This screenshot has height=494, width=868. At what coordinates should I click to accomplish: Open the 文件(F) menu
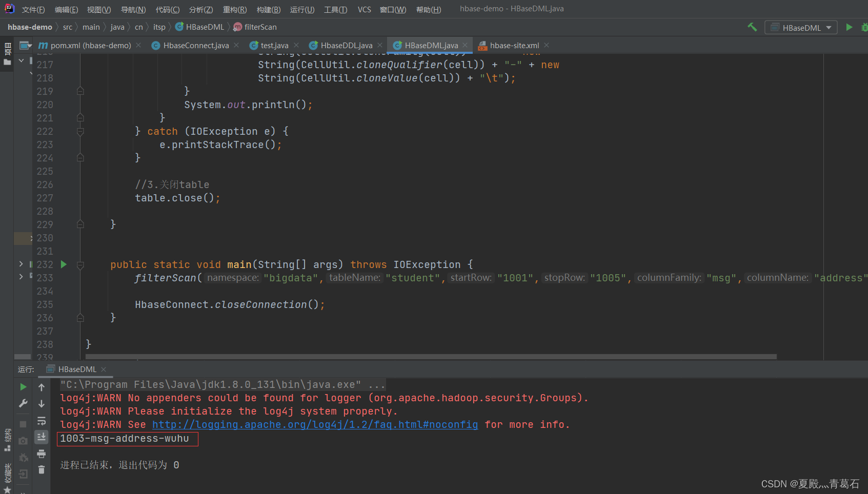click(x=33, y=10)
